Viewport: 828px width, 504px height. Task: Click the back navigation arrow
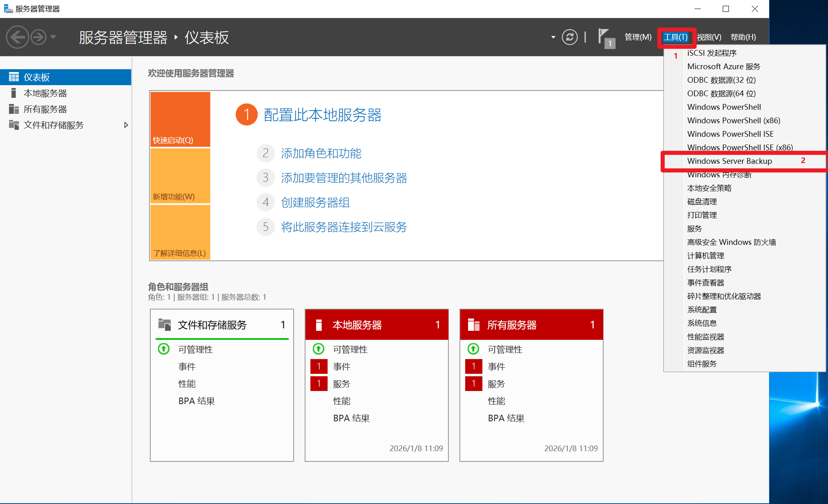(x=17, y=37)
